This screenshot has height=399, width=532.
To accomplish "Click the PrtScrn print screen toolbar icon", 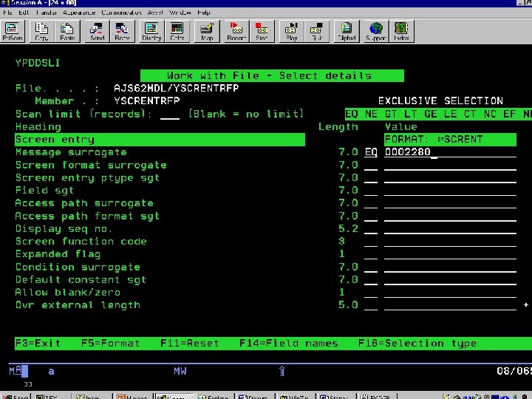I will [13, 31].
